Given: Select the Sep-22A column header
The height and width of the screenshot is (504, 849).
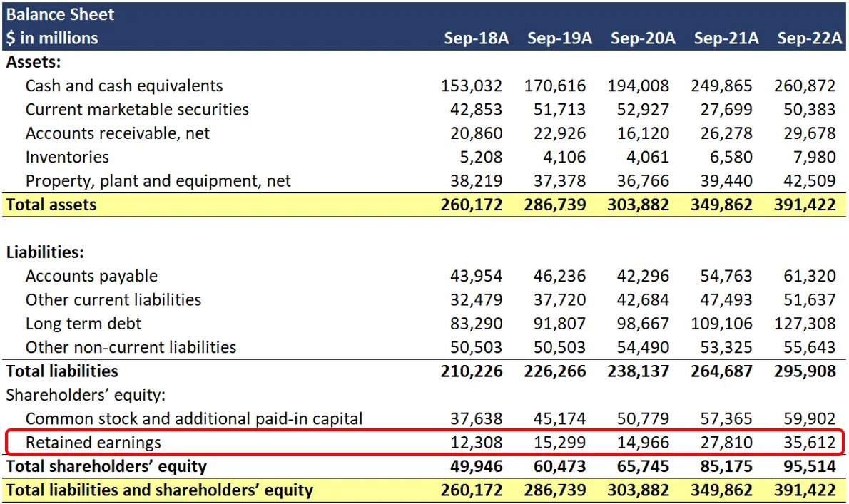Looking at the screenshot, I should 810,39.
